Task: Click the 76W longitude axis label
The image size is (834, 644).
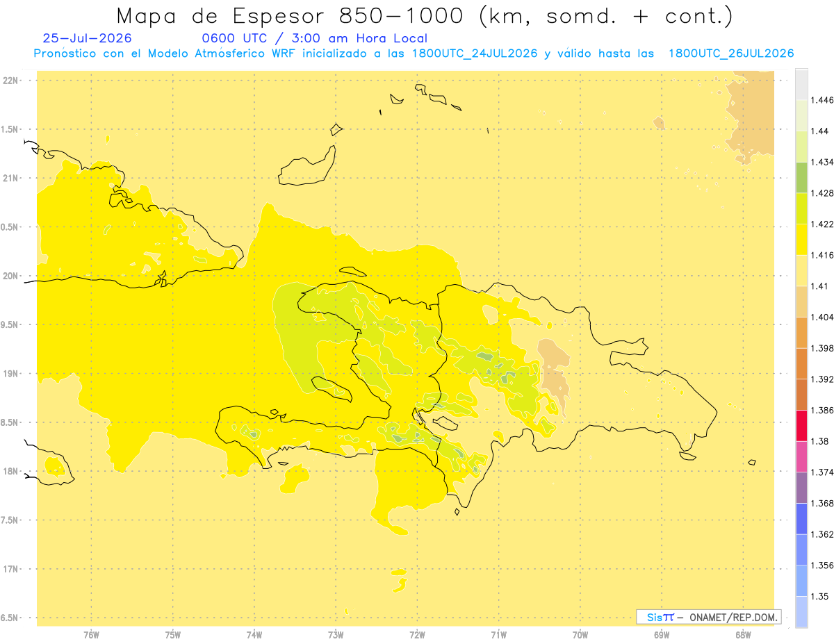Action: click(x=91, y=634)
